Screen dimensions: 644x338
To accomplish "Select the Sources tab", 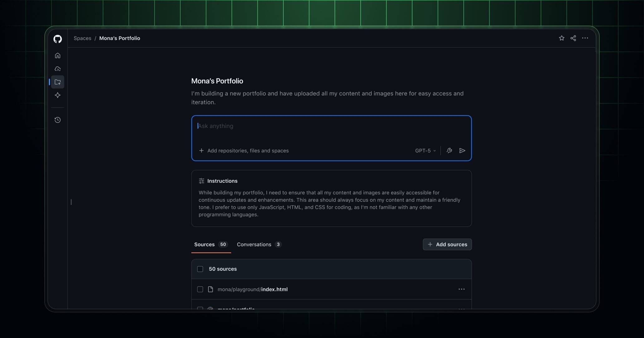I will coord(204,244).
